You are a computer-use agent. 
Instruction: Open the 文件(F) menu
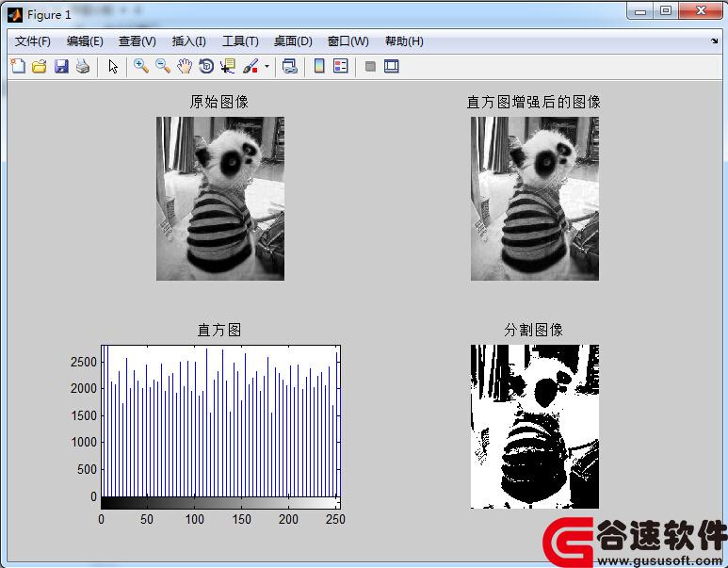tap(33, 41)
